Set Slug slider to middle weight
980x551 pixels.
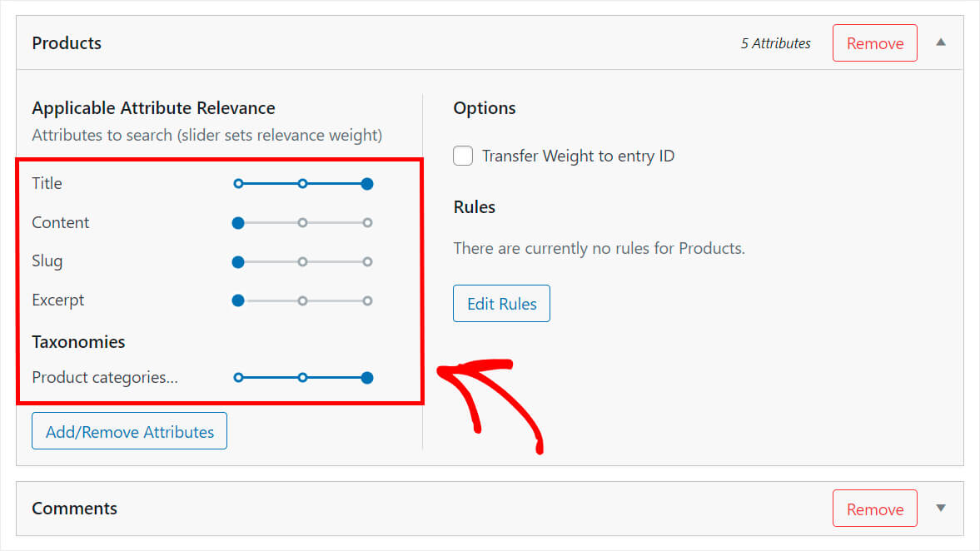point(302,261)
